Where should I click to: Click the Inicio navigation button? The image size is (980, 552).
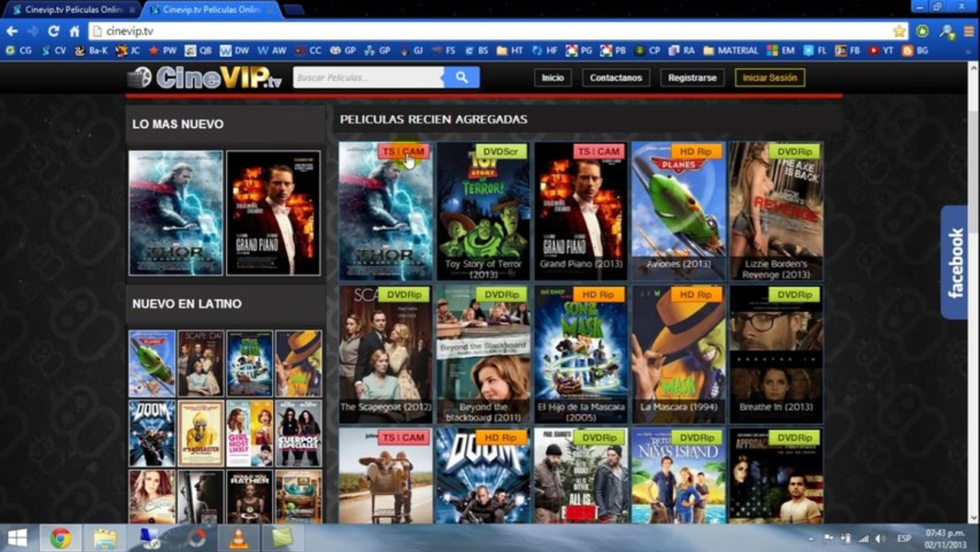[x=552, y=77]
